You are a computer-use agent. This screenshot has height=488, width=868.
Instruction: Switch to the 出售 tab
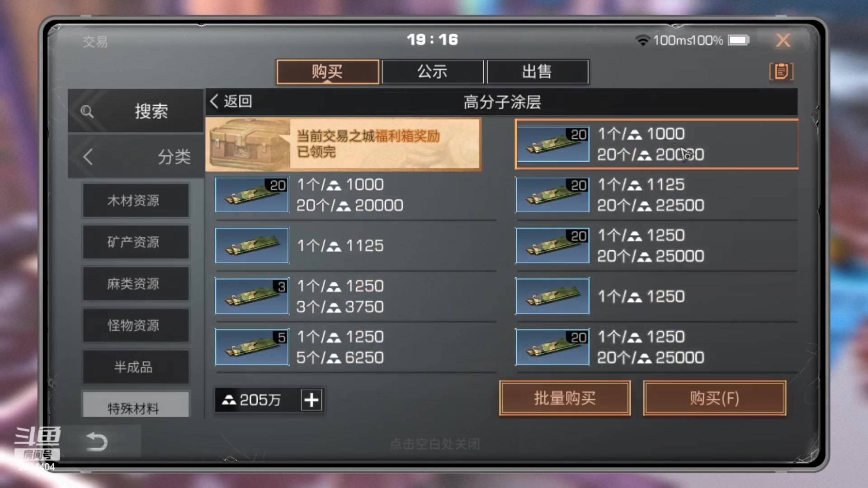(x=538, y=71)
